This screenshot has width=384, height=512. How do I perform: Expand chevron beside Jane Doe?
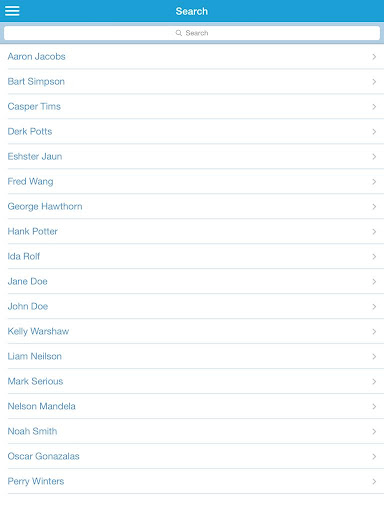374,282
